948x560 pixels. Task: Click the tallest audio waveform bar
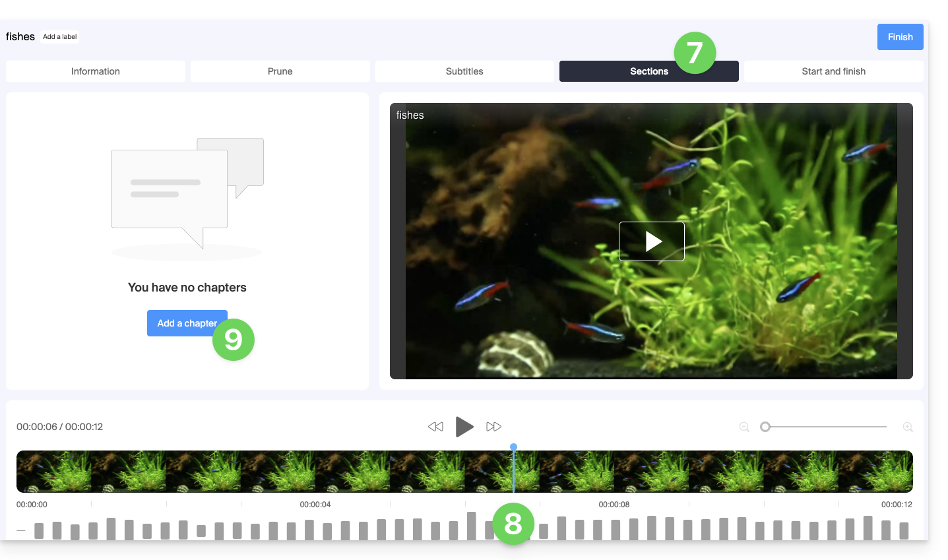(x=471, y=525)
